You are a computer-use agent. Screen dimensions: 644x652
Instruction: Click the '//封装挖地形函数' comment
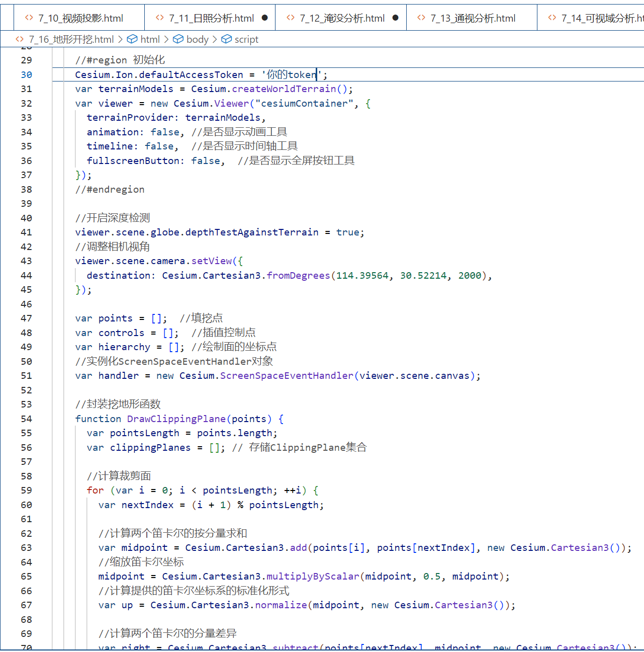118,404
